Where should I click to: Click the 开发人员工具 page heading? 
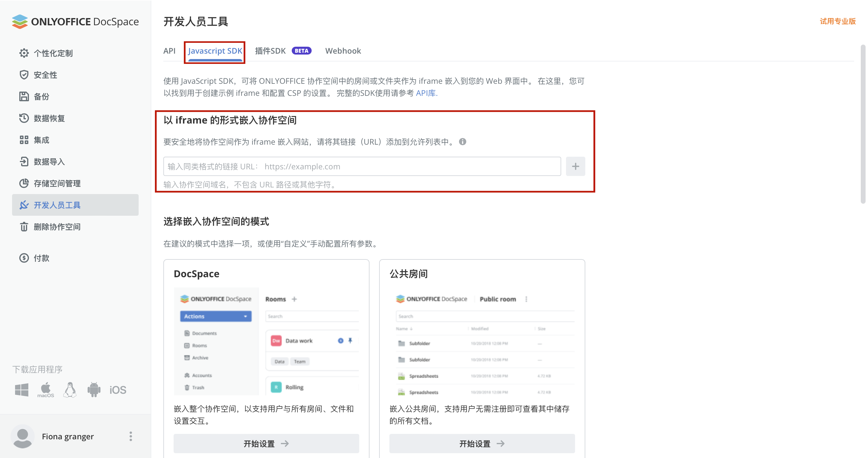[x=196, y=22]
